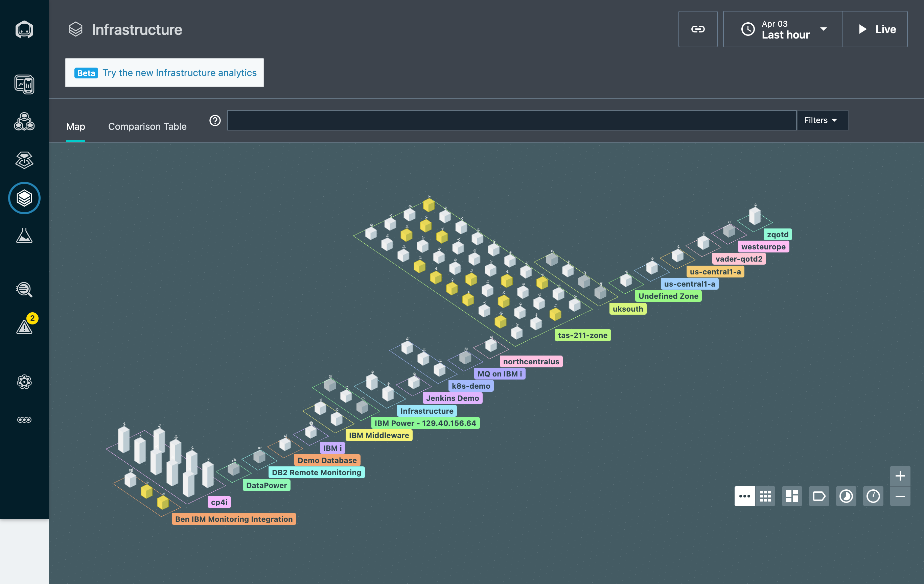Open the Platforms view from the sidebar
Viewport: 924px width, 584px height.
[x=24, y=160]
